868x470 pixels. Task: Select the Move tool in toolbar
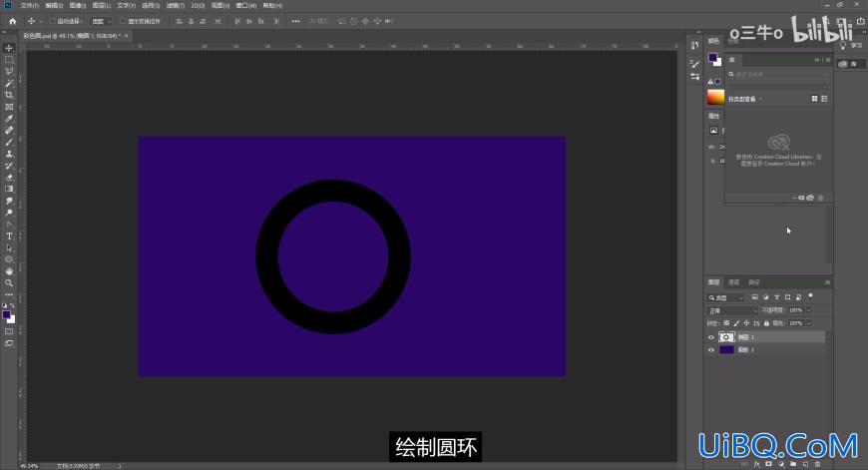[9, 48]
